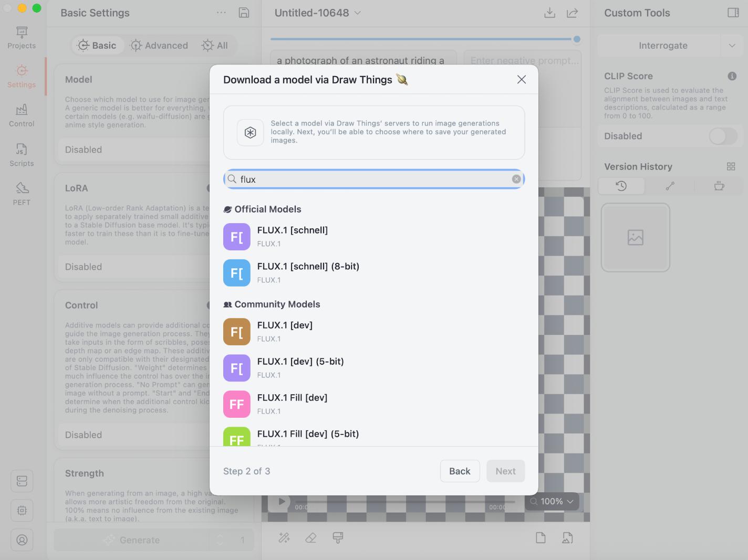
Task: Open the Basic Settings more options ellipsis
Action: point(221,13)
